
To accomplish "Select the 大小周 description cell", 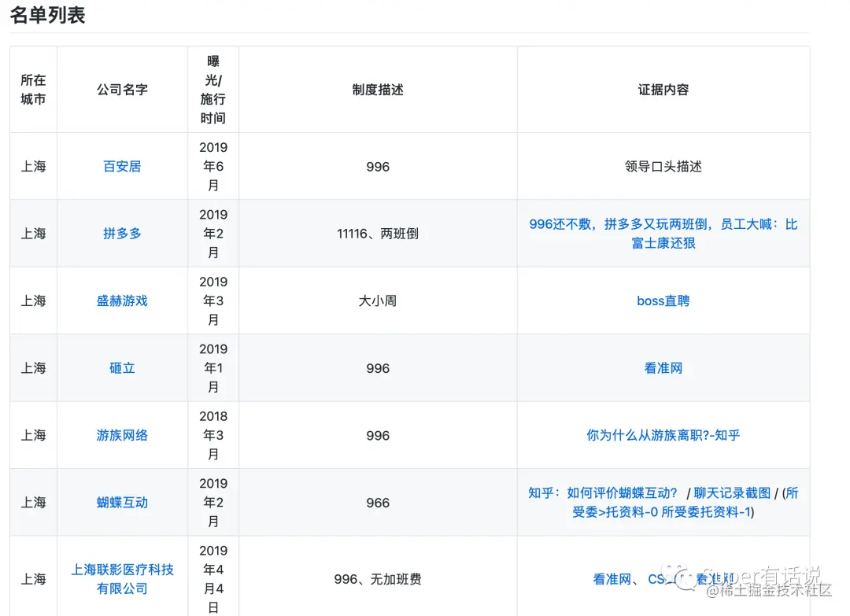I will [x=378, y=301].
